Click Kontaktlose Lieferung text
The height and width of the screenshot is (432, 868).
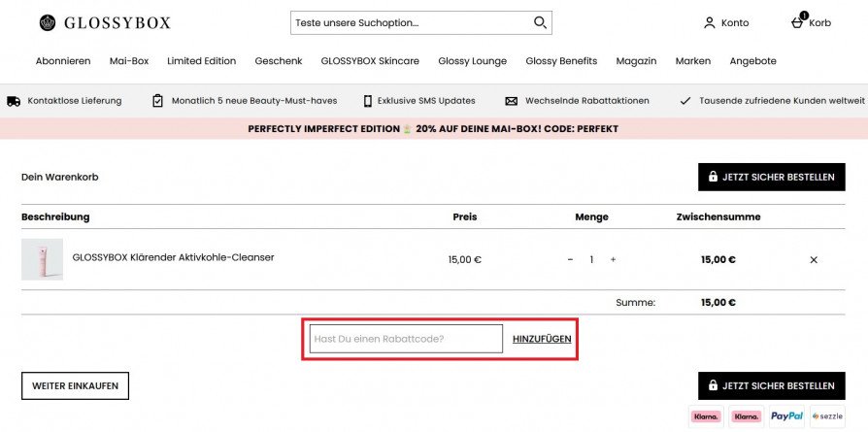point(75,101)
